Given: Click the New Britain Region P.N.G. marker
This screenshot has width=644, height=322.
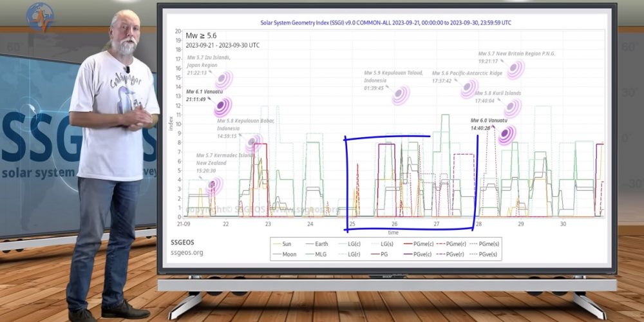Looking at the screenshot, I should [515, 69].
